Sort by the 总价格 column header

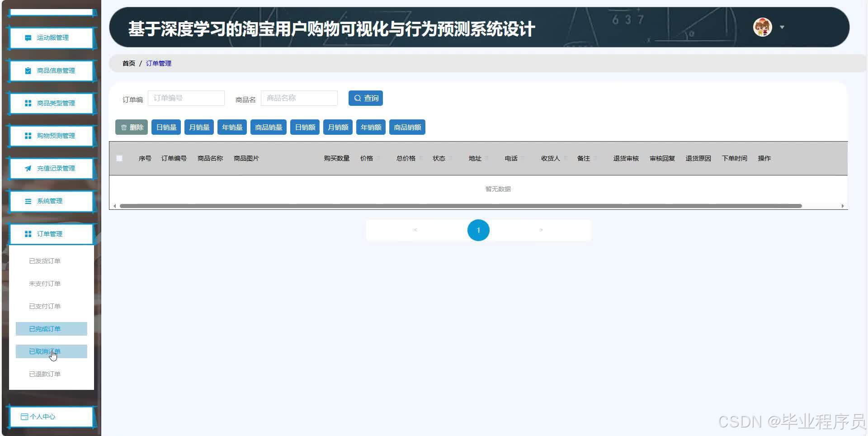coord(406,158)
